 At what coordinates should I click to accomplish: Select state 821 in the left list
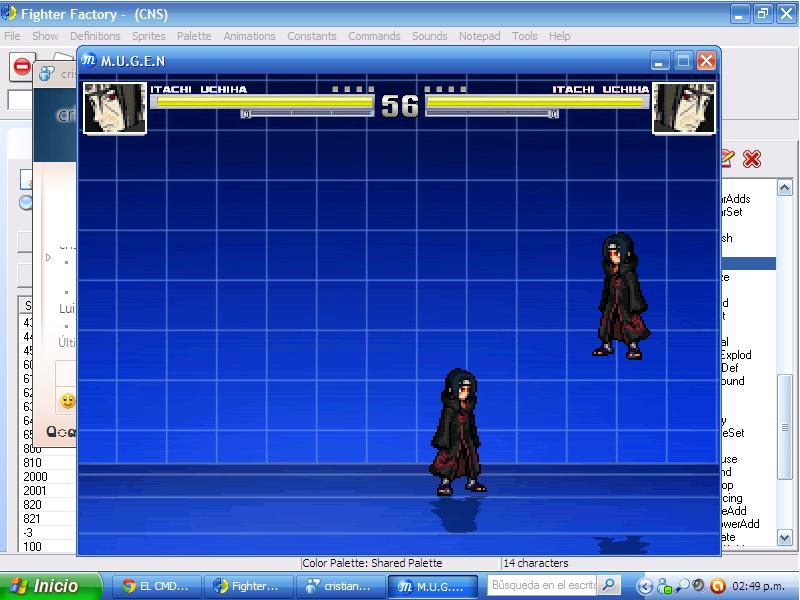coord(32,519)
